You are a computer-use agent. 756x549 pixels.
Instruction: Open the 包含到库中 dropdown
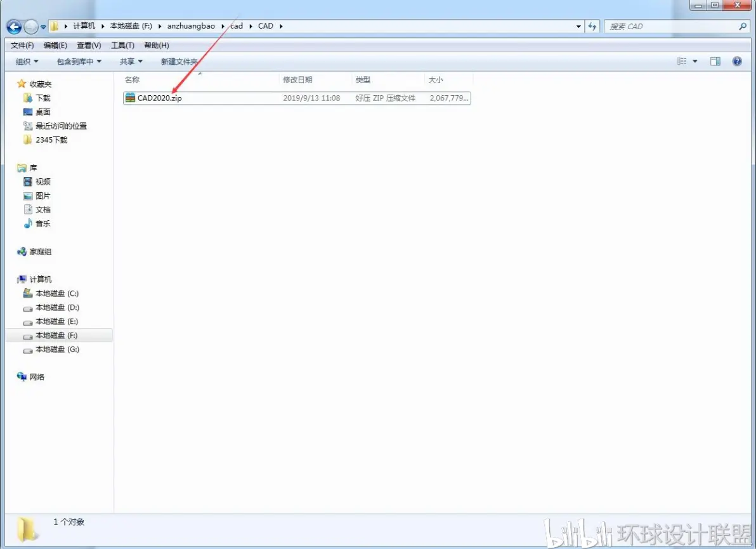coord(79,62)
